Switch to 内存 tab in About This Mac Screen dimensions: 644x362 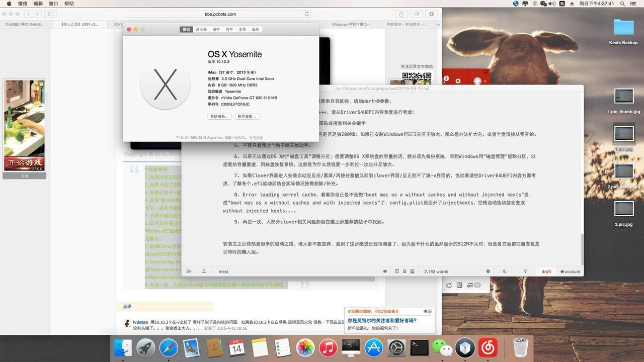(229, 30)
